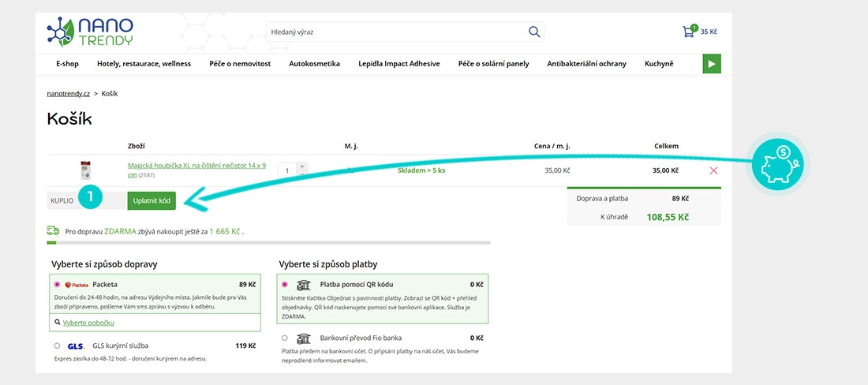The image size is (868, 385).
Task: Click the product thumbnail image
Action: coord(86,170)
